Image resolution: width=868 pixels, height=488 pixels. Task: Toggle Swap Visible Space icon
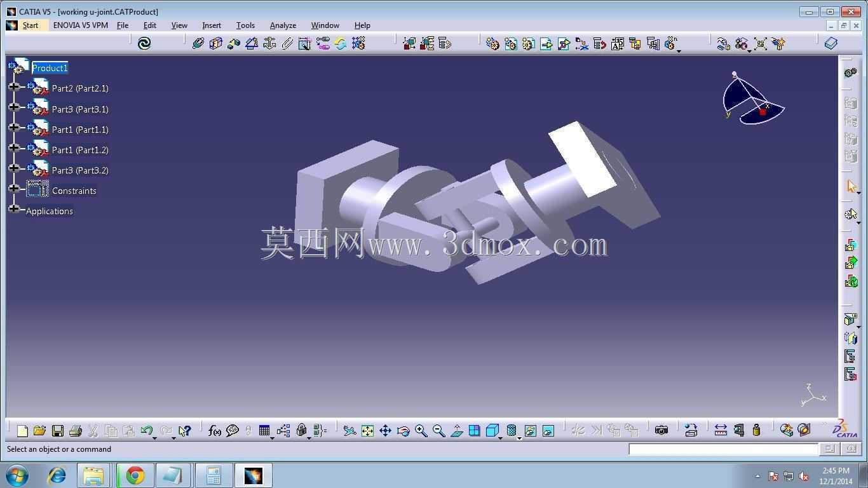548,431
